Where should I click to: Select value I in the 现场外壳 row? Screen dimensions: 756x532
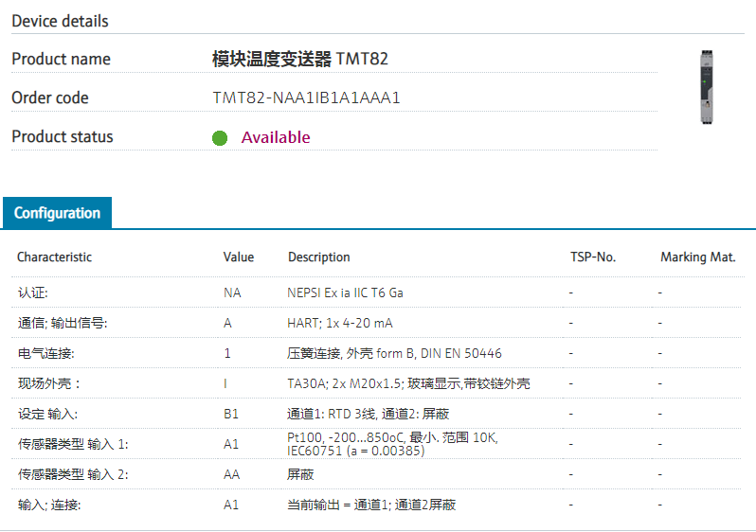[x=225, y=383]
